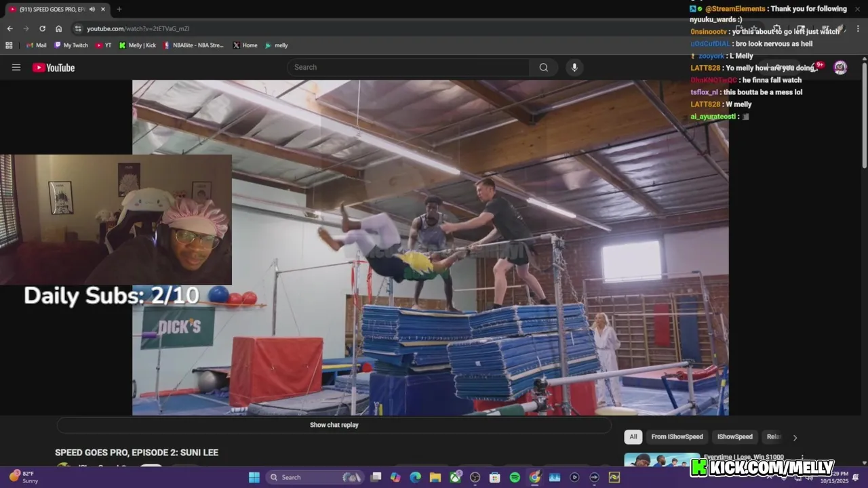
Task: Open the NBABite - NBA Stre... bookmark
Action: (x=193, y=45)
